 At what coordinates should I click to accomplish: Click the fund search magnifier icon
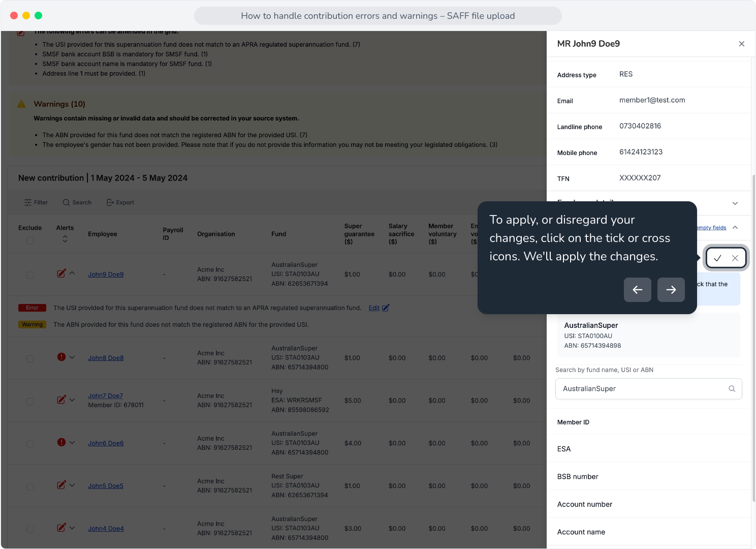point(732,389)
